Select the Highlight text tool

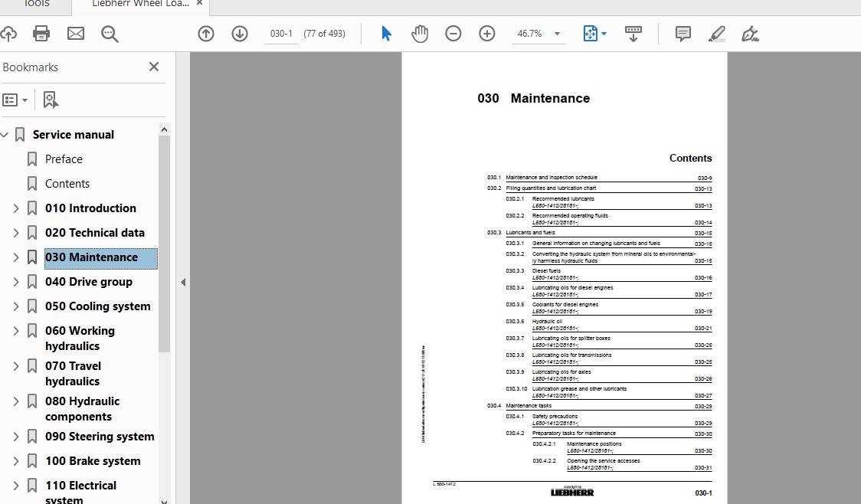point(715,33)
